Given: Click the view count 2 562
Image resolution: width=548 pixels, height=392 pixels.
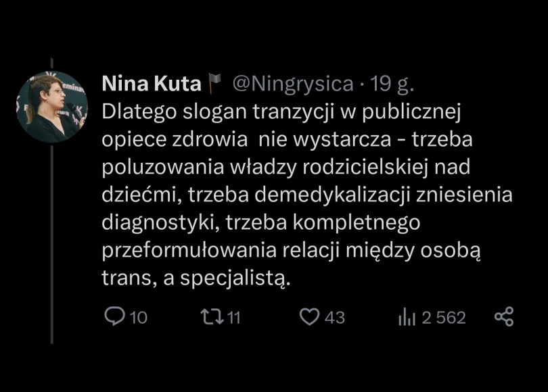Looking at the screenshot, I should [444, 317].
